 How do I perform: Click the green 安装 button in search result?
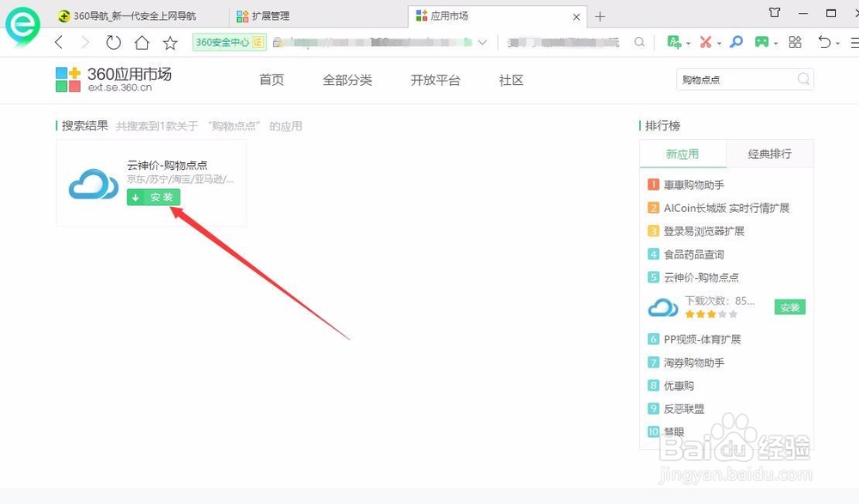tap(154, 197)
